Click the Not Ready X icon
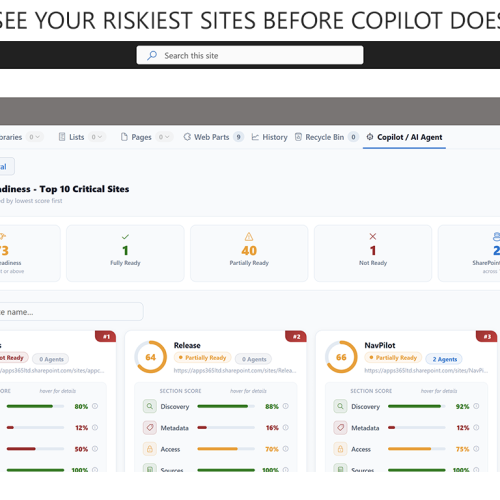The image size is (500, 500). (x=373, y=236)
